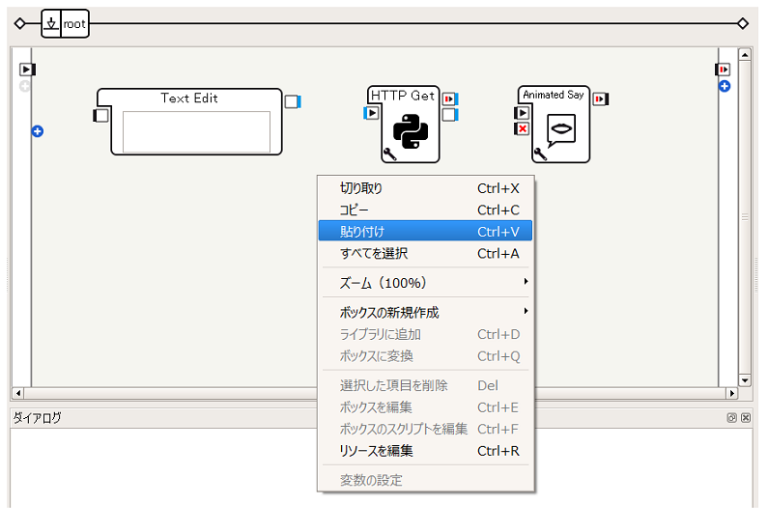Add a new diagram input with blue plus

pos(38,131)
